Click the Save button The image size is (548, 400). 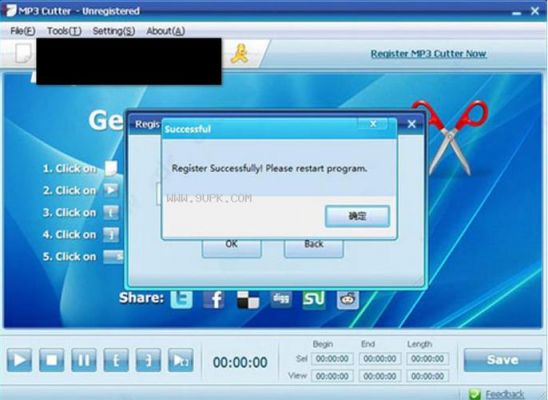(503, 360)
